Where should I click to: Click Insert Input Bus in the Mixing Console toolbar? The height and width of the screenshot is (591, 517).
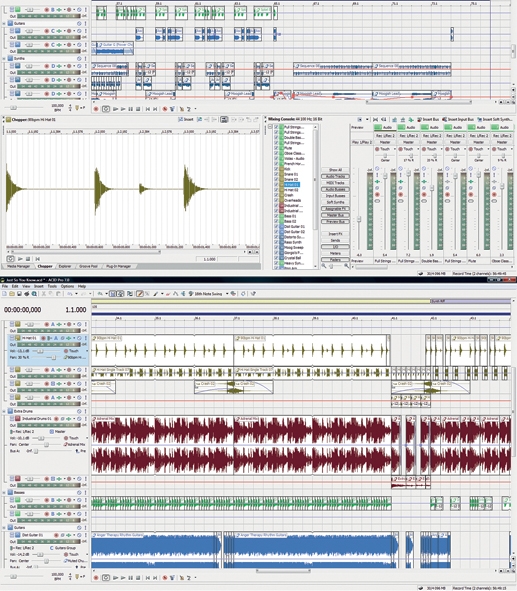(459, 119)
